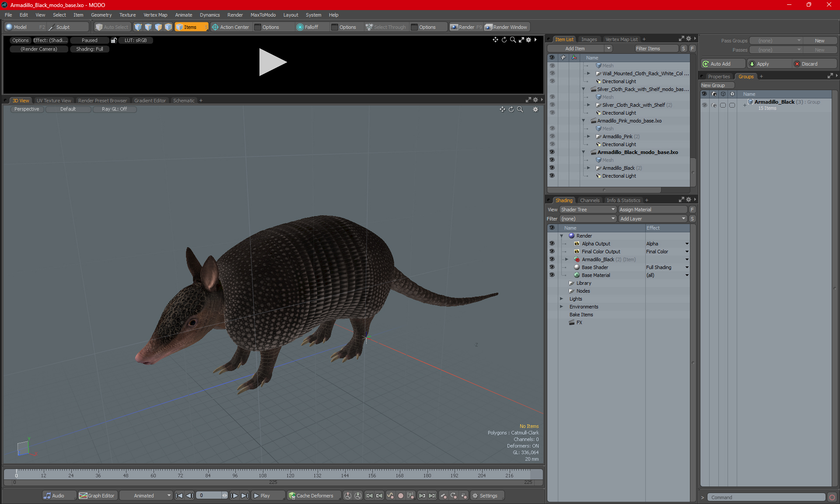
Task: Rotate view icon in 3D viewport
Action: pyautogui.click(x=511, y=109)
